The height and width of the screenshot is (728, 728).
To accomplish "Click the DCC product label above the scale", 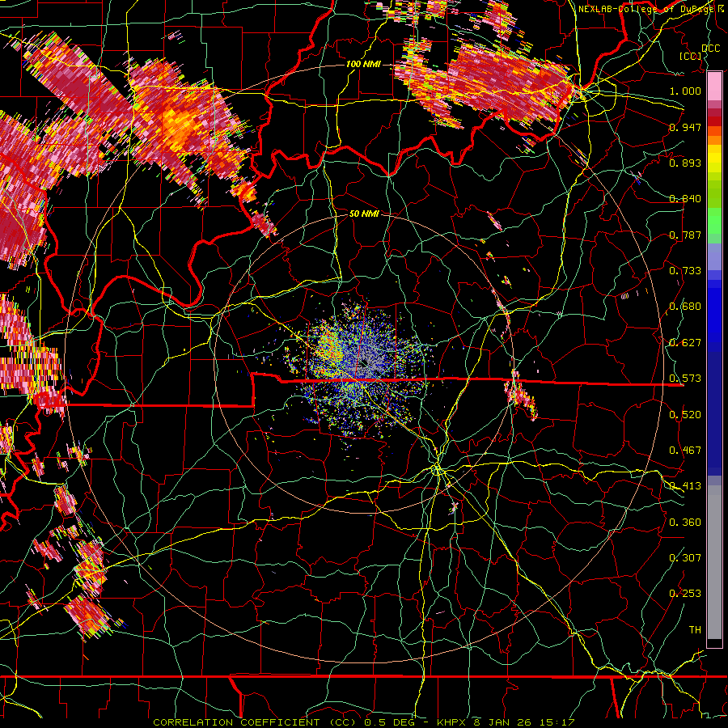I will pos(710,49).
